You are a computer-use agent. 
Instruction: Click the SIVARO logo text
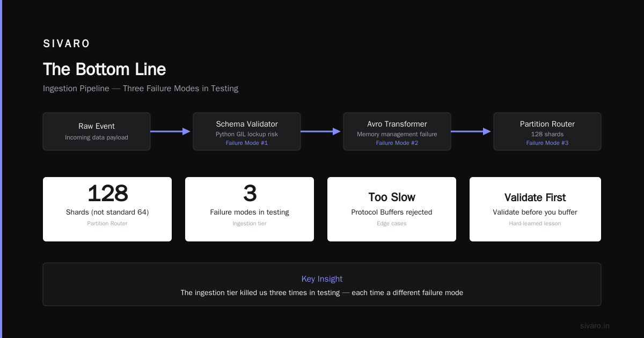[67, 43]
